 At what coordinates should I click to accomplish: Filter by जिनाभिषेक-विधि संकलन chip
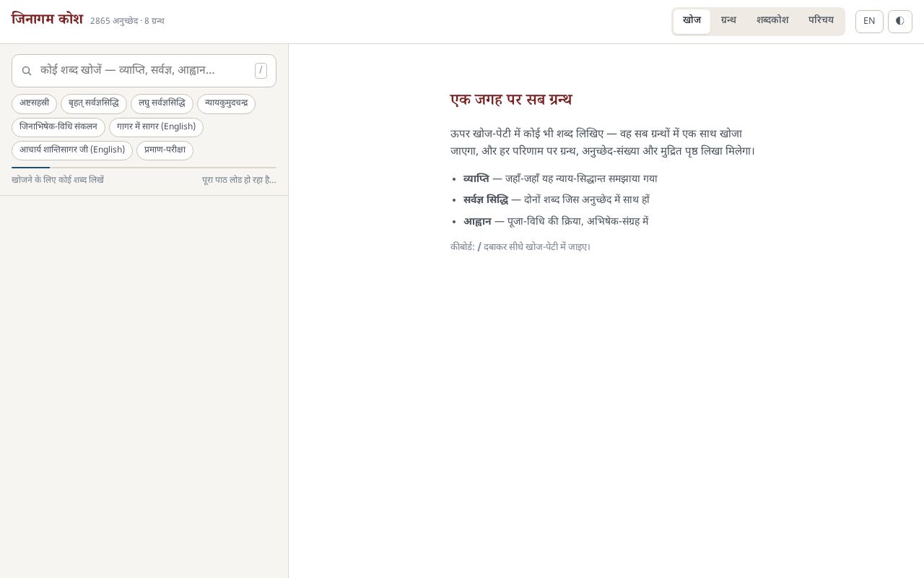point(58,127)
